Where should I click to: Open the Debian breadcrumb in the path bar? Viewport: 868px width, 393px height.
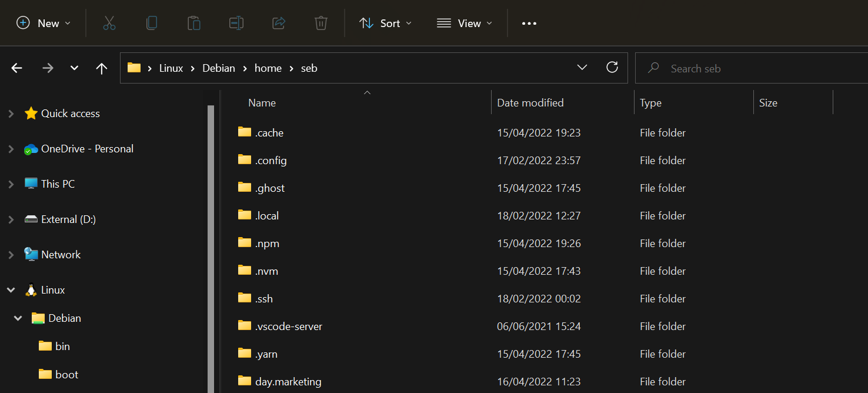coord(218,68)
